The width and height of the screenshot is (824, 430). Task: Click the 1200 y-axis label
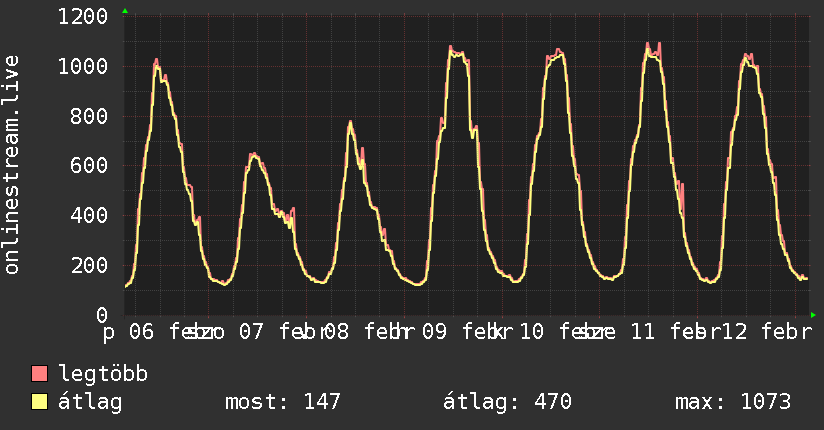point(83,17)
